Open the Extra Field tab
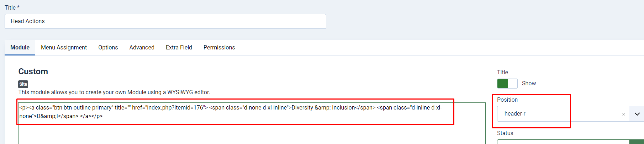 [179, 48]
